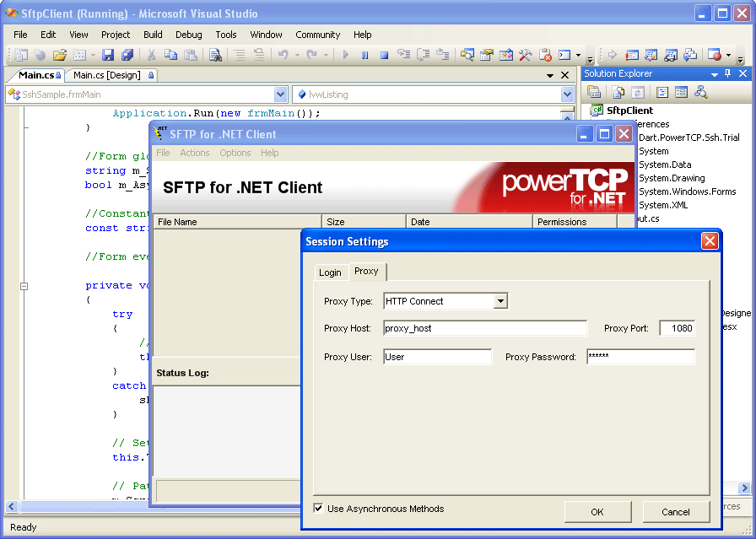Click View Class Diagram icon in Solution Explorer
Viewport: 756px width, 539px height.
click(701, 92)
